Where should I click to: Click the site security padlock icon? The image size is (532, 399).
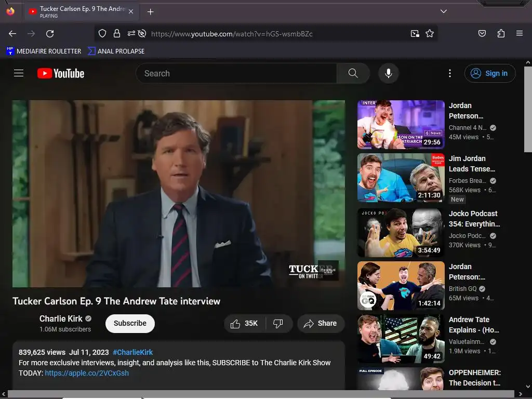(x=117, y=33)
